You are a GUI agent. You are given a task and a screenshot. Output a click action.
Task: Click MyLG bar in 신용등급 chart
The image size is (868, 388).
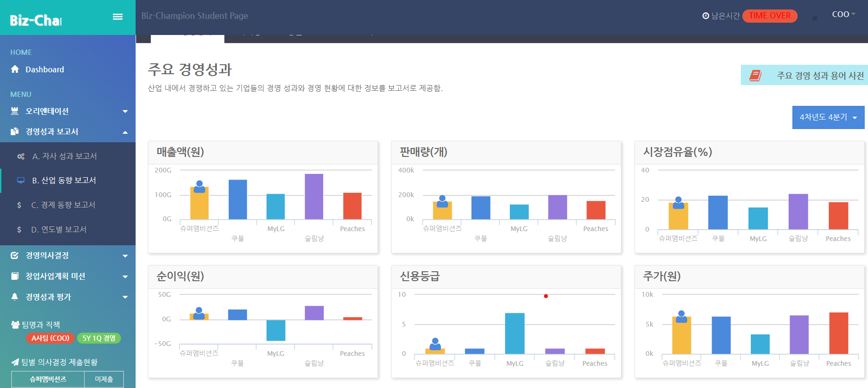[x=515, y=333]
